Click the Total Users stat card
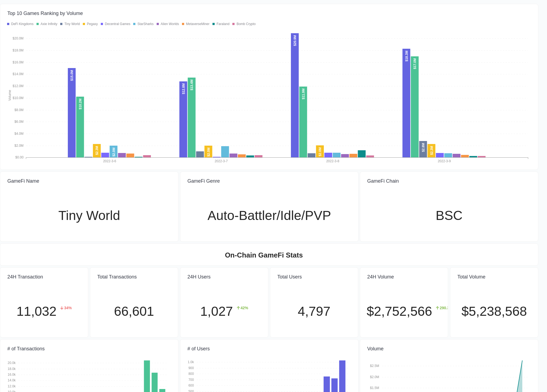The height and width of the screenshot is (392, 547). point(314,302)
